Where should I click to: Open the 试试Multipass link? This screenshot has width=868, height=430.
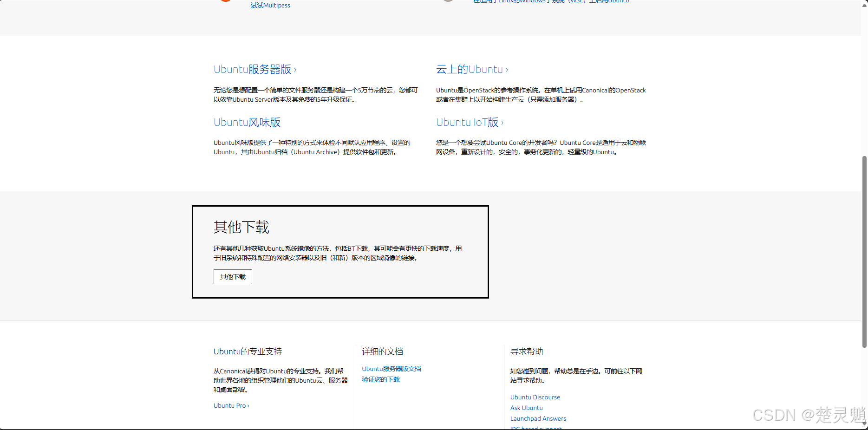pyautogui.click(x=270, y=5)
